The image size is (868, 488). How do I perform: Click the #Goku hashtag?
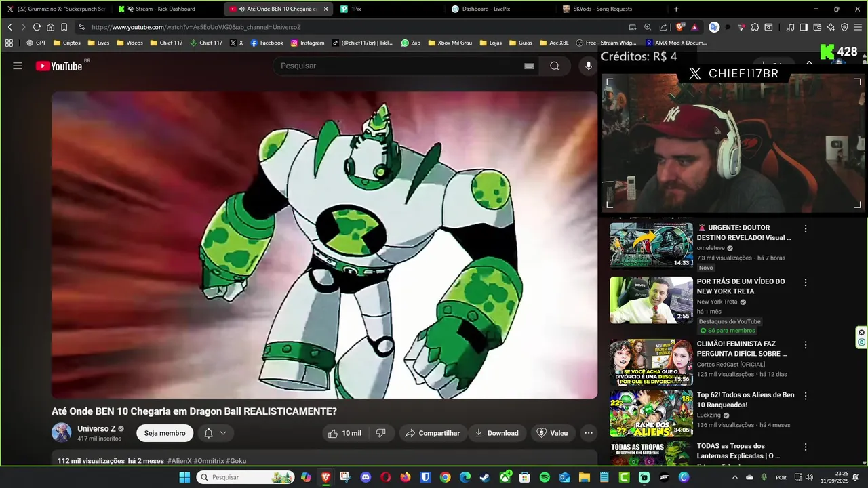tap(236, 461)
